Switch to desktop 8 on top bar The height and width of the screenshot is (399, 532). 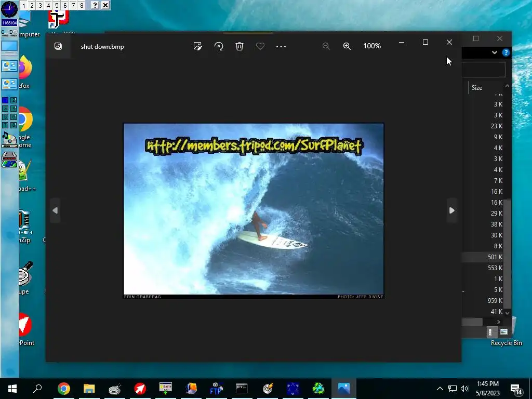82,5
